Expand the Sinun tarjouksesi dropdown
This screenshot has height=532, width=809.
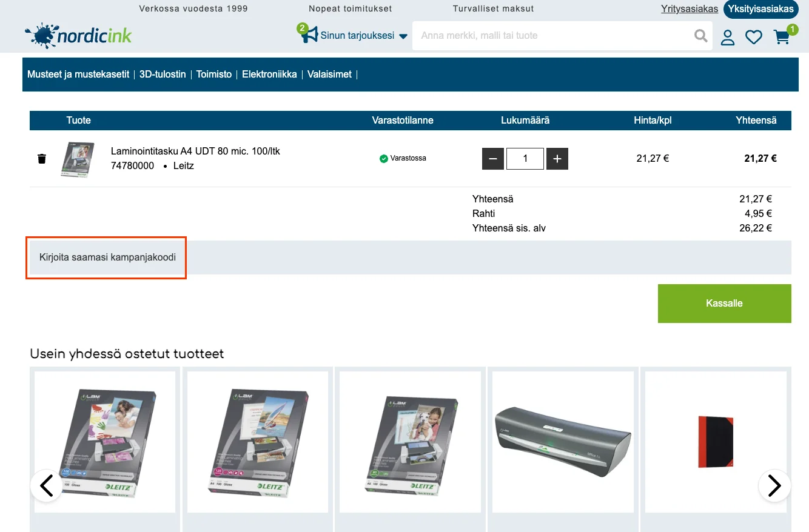point(355,35)
